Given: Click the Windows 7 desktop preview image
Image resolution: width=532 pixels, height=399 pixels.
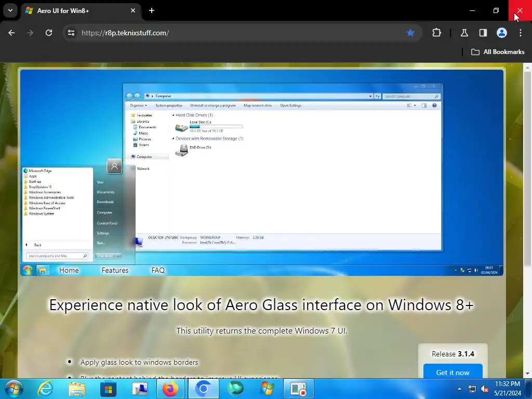Looking at the screenshot, I should click(x=262, y=172).
